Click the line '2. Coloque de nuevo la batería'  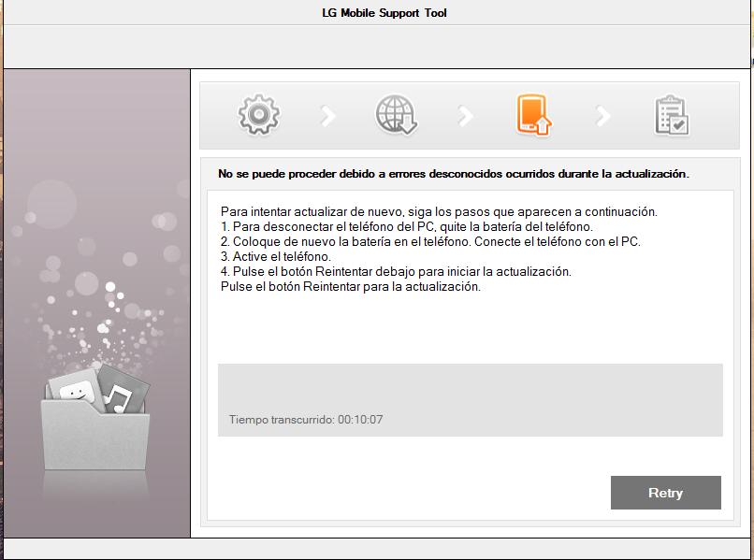(430, 241)
